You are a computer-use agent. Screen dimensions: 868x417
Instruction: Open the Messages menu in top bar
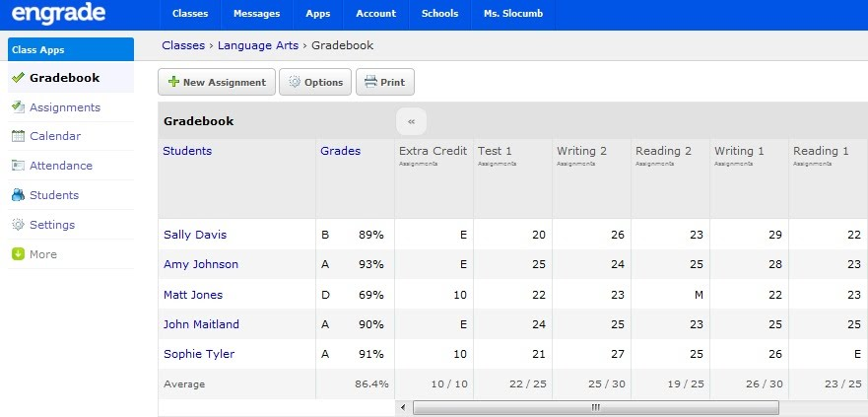point(259,14)
